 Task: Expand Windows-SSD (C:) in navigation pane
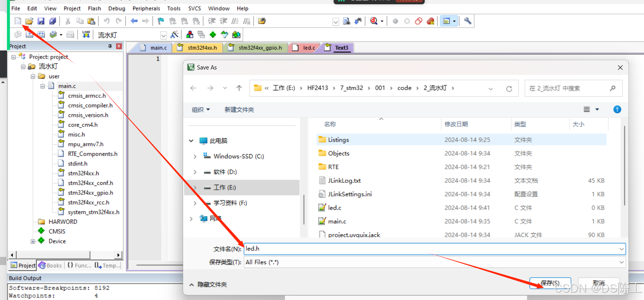click(x=195, y=156)
